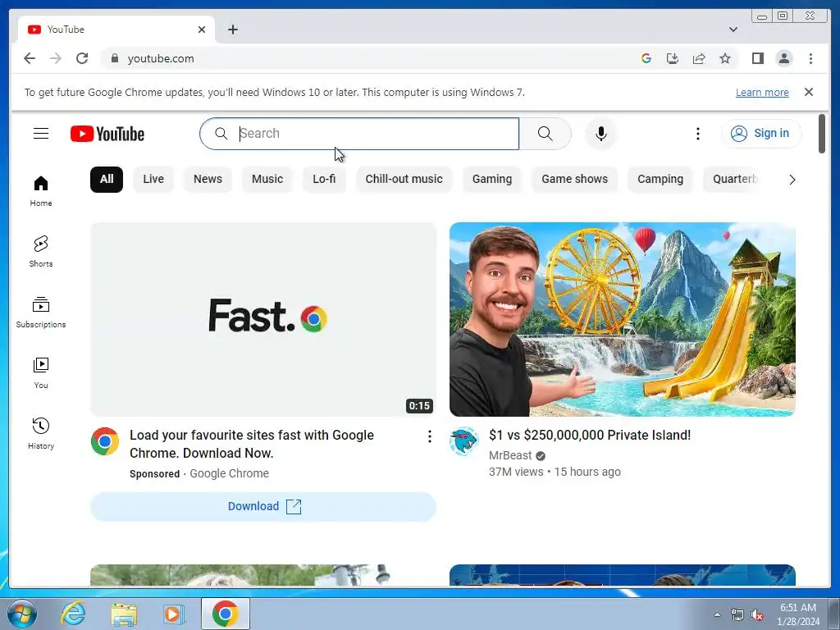Go to Home in the sidebar
Screen dimensions: 840x630
41,191
